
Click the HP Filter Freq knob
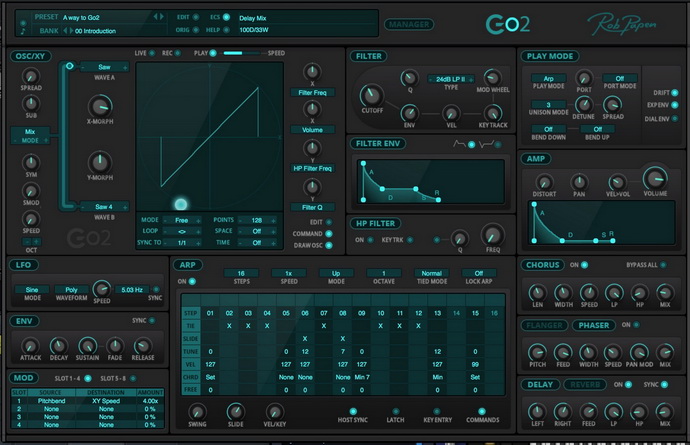pos(492,234)
